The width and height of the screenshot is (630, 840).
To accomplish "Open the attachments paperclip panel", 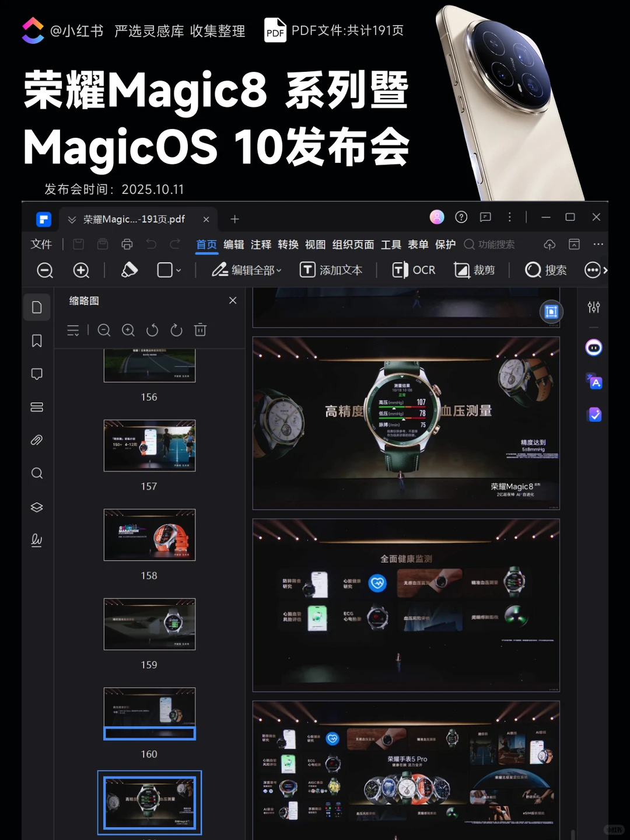I will (x=37, y=440).
